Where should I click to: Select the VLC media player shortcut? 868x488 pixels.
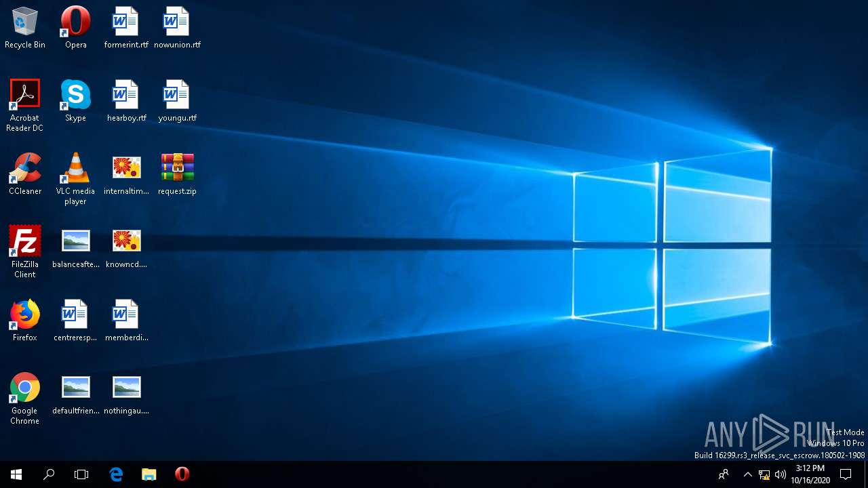coord(75,178)
